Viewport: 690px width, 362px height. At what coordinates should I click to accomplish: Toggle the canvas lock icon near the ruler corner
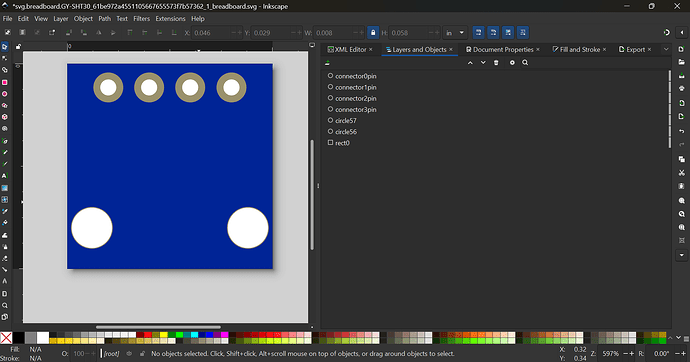click(18, 46)
